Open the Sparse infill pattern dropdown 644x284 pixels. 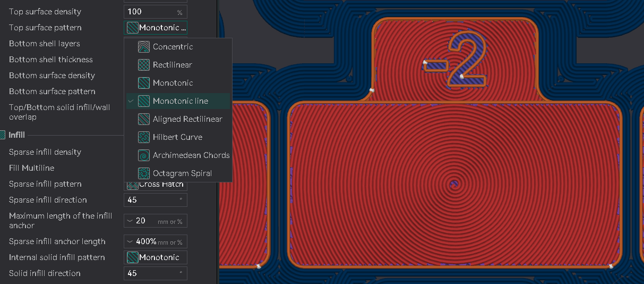tap(156, 185)
